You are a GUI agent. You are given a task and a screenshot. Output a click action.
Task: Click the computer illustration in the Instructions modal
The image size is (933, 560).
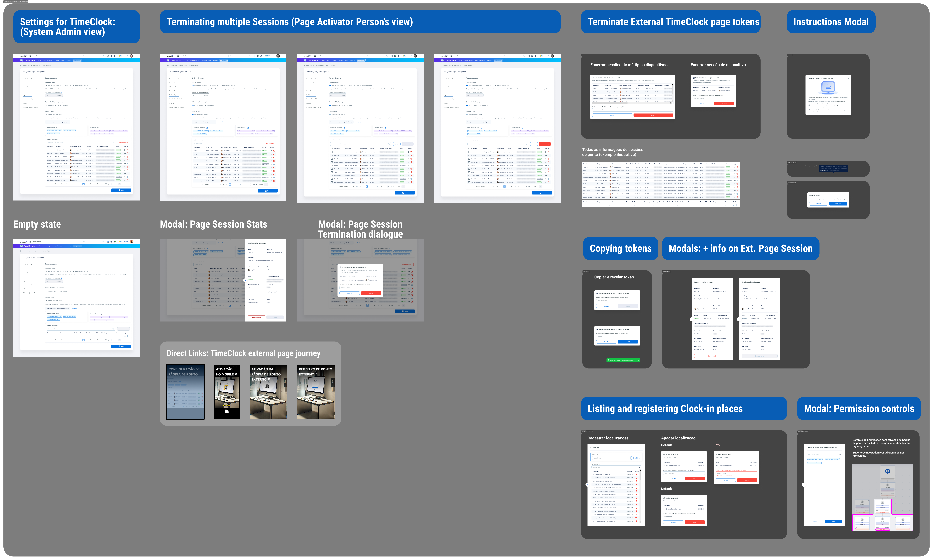(x=828, y=88)
